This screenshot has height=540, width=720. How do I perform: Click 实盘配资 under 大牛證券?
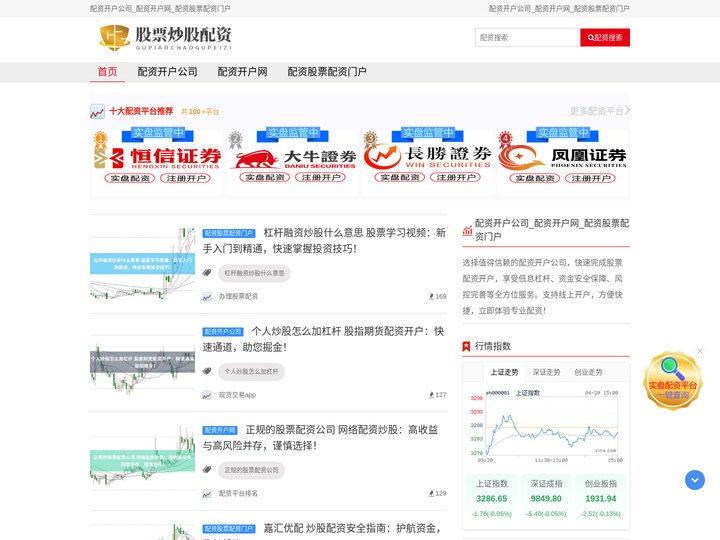pos(265,177)
